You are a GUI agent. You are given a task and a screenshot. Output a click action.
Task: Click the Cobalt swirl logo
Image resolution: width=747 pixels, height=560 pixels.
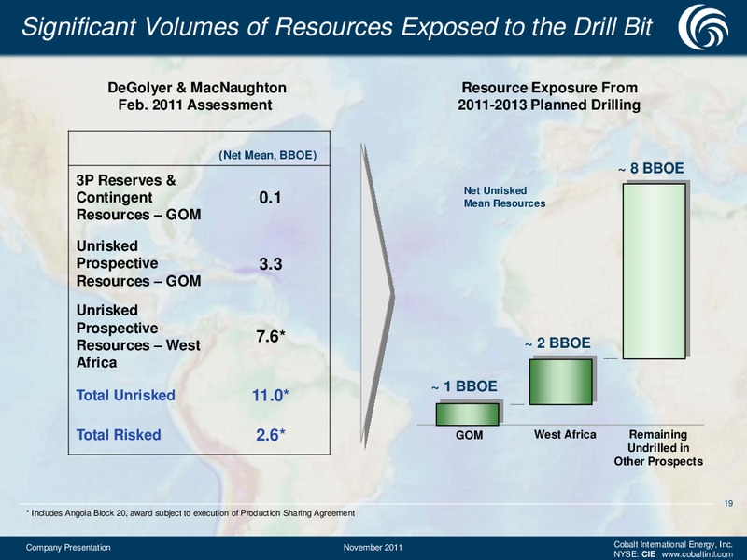(x=703, y=26)
